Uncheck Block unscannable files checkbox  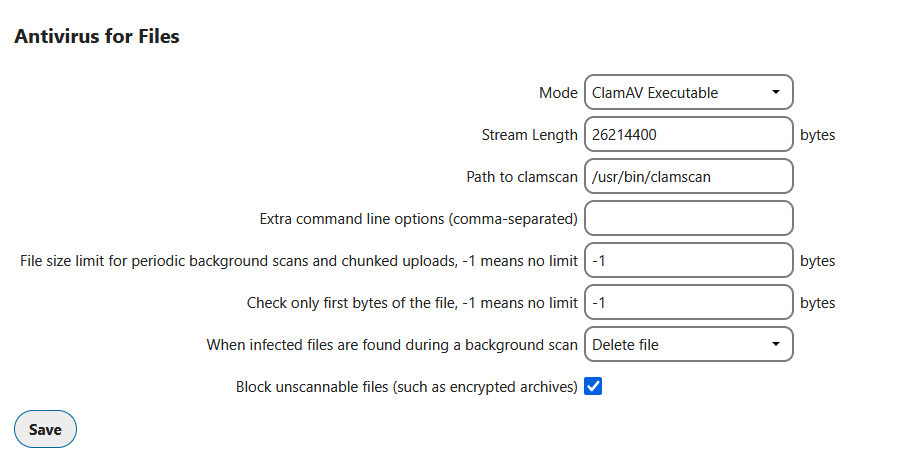(x=593, y=386)
